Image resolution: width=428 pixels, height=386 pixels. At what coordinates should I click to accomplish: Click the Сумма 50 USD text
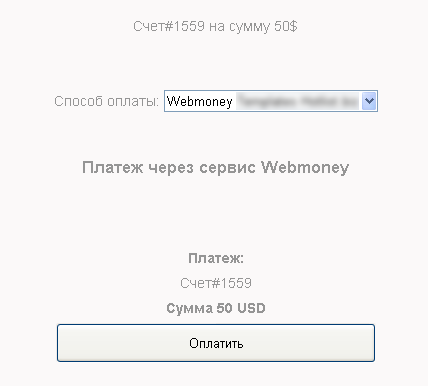click(216, 308)
